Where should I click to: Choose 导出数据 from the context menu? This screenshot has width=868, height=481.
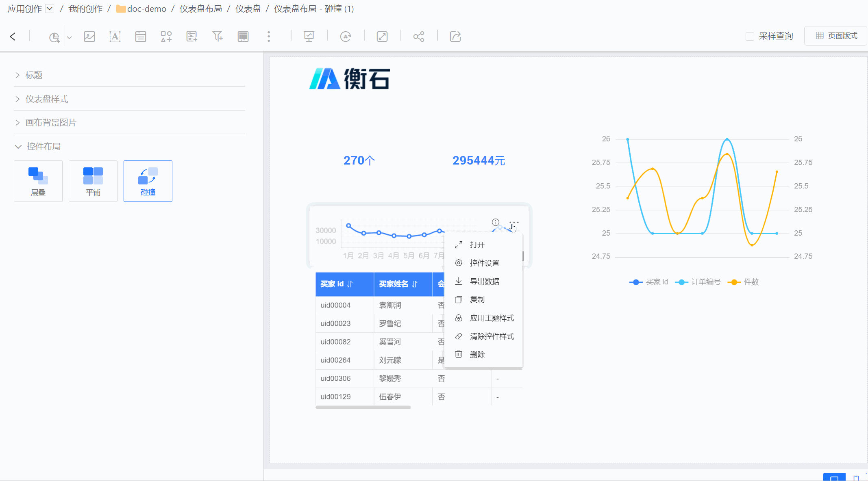click(484, 282)
